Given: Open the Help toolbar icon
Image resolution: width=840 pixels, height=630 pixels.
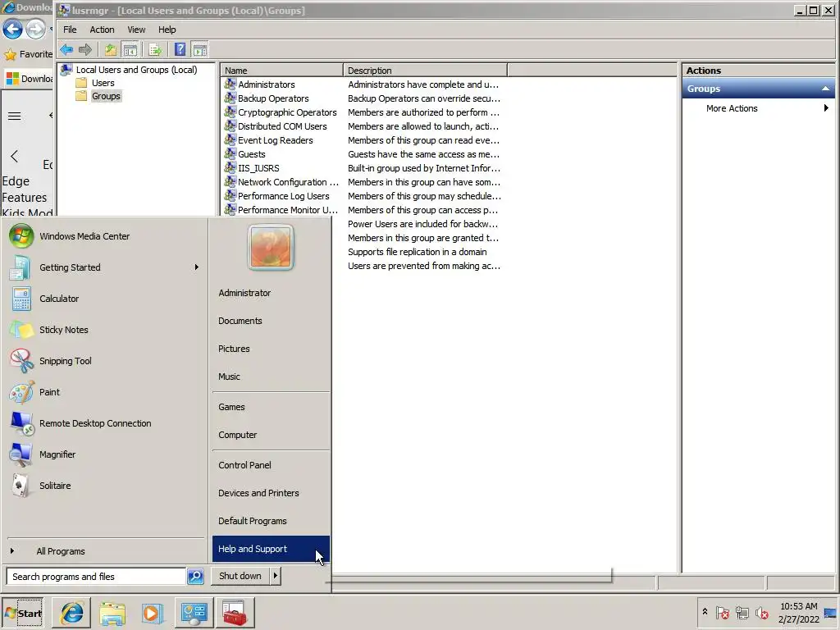Looking at the screenshot, I should point(180,50).
